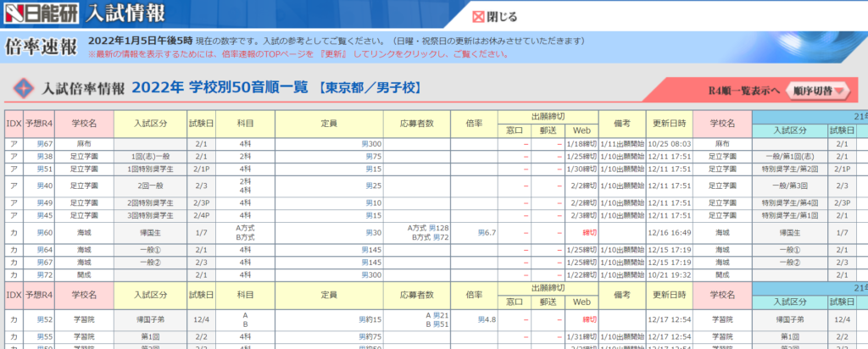
Task: Click 特別奨学生/第4回 in the 21年 column
Action: pyautogui.click(x=789, y=202)
